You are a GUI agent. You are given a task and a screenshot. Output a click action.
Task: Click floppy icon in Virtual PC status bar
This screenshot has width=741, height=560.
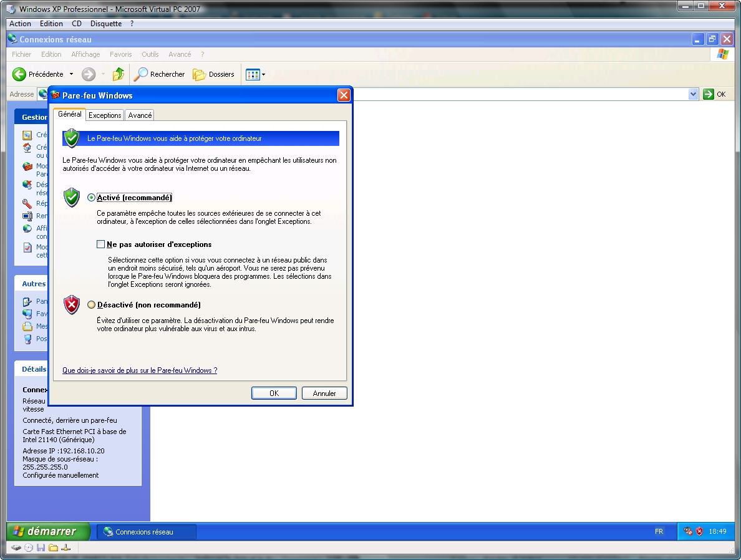click(x=41, y=548)
